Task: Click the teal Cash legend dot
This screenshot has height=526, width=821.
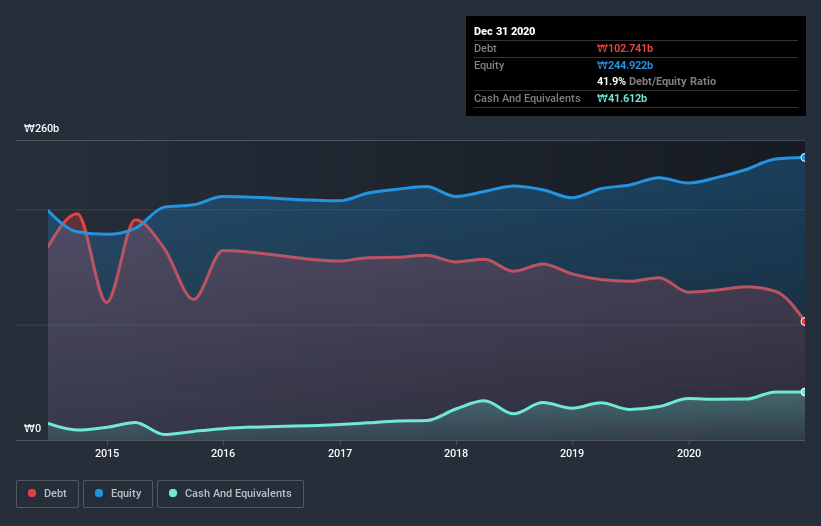Action: [x=173, y=493]
